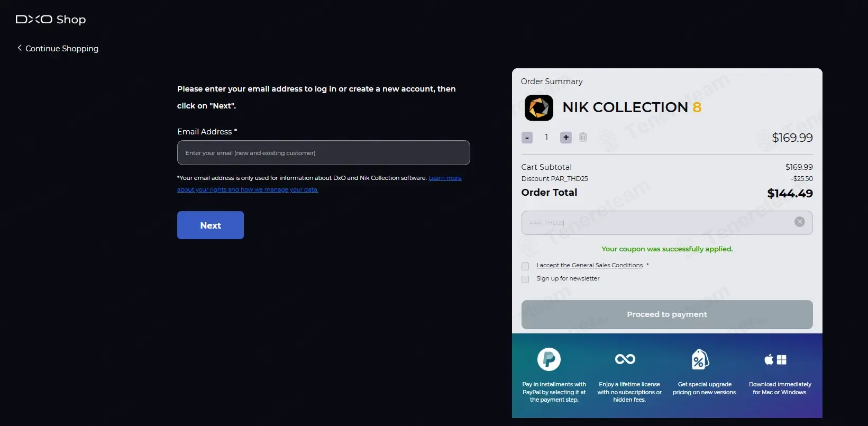Increase quantity with the plus button
This screenshot has width=868, height=426.
pyautogui.click(x=566, y=138)
